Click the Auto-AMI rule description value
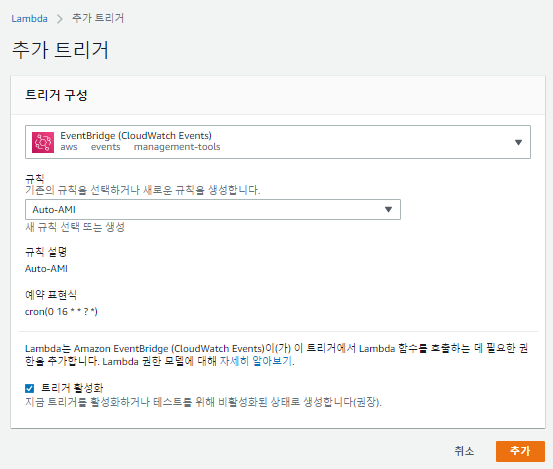This screenshot has height=469, width=553. point(46,269)
